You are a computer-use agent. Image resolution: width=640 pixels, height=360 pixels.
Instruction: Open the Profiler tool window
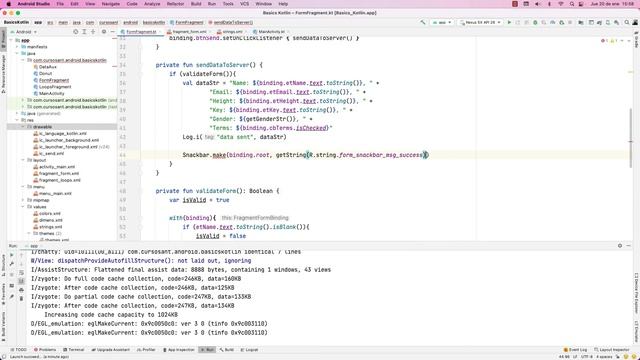coord(146,350)
